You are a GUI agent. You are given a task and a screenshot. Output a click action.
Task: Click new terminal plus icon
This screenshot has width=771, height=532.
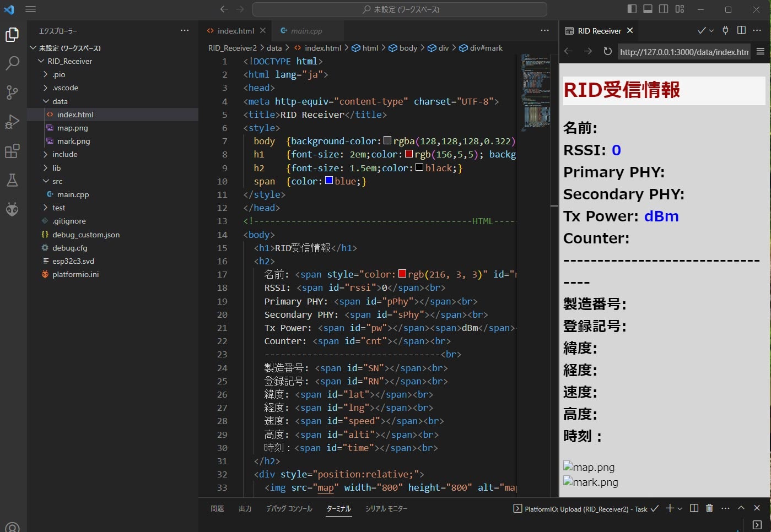coord(670,508)
